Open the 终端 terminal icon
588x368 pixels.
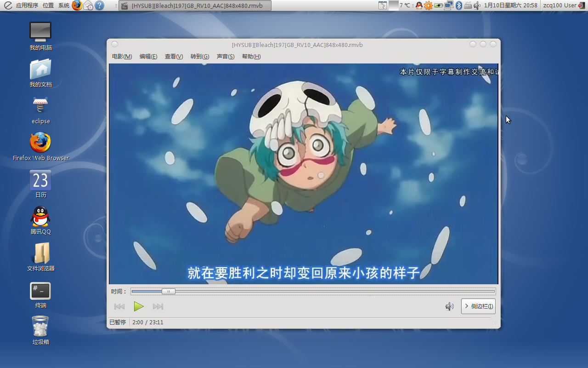40,294
